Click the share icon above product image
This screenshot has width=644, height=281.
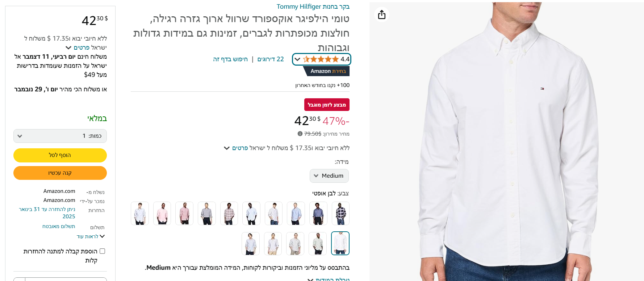pyautogui.click(x=381, y=15)
